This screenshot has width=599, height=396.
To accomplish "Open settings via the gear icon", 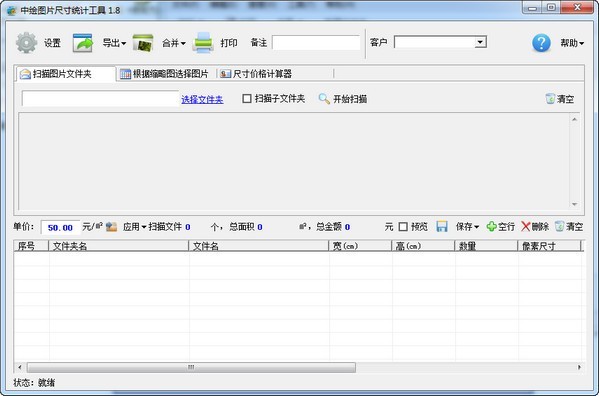I will point(26,42).
